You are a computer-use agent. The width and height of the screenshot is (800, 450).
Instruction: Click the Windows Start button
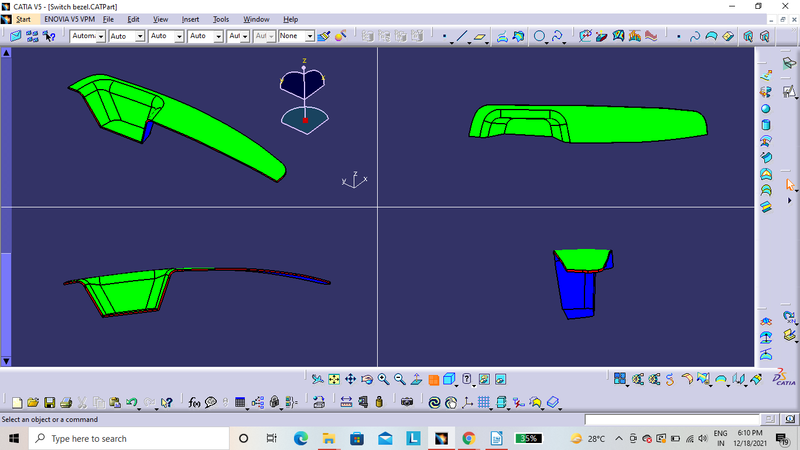tap(14, 439)
